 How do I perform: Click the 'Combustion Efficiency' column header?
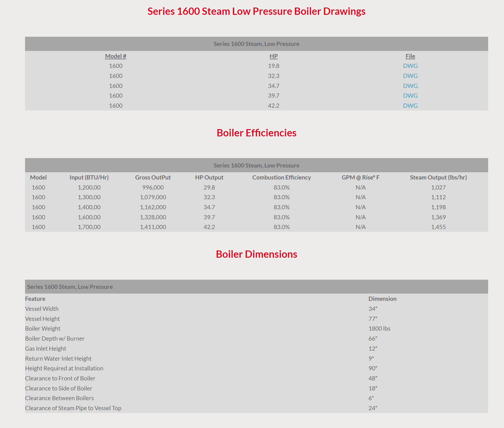pyautogui.click(x=281, y=178)
